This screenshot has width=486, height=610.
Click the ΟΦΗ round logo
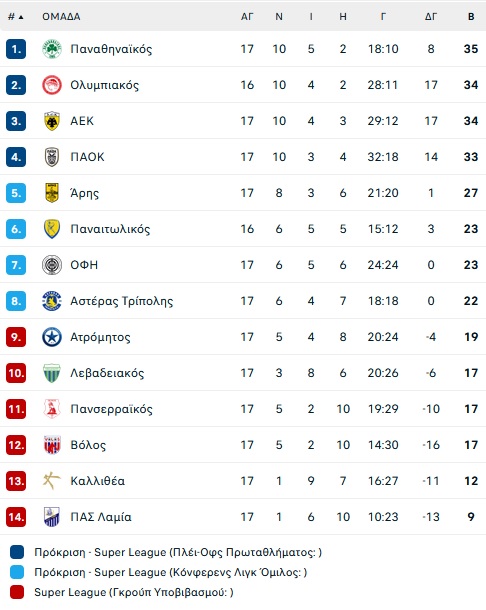click(52, 265)
